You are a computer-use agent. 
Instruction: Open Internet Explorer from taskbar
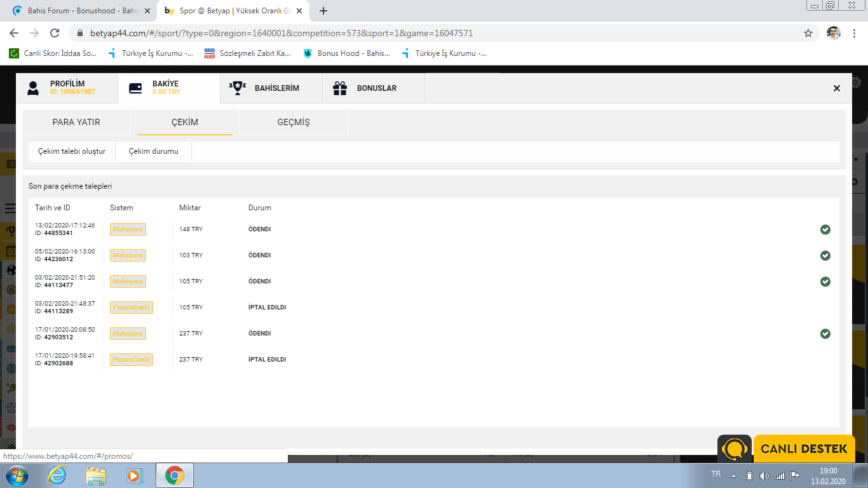(x=57, y=475)
